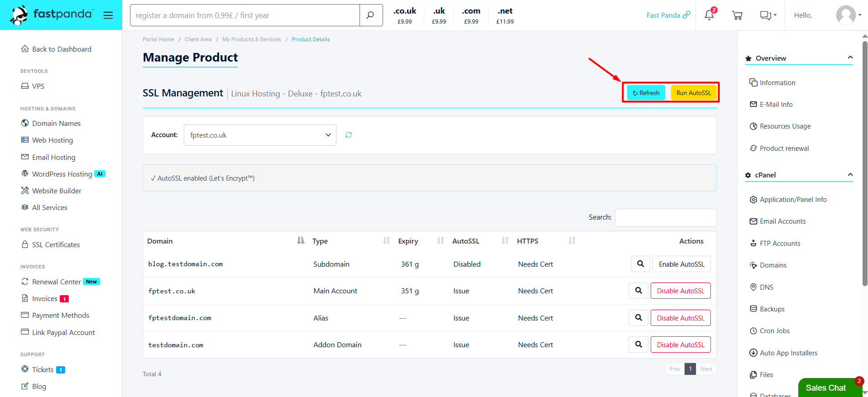The image size is (868, 397).
Task: Click the Fast Panda link icon
Action: [x=686, y=15]
